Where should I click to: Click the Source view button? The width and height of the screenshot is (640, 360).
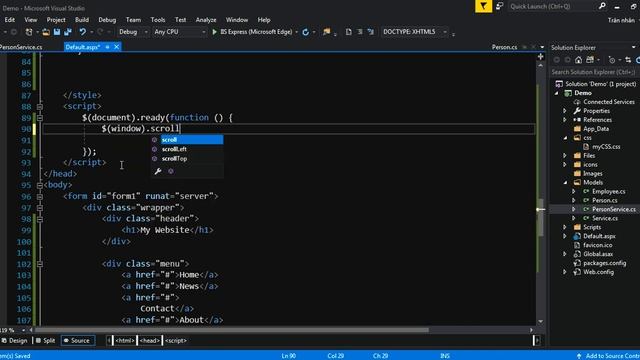pyautogui.click(x=77, y=340)
